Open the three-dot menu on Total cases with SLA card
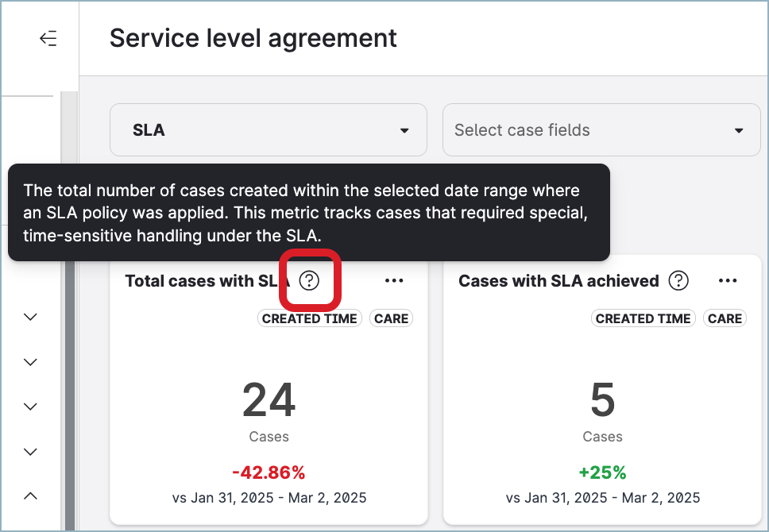The width and height of the screenshot is (769, 532). pyautogui.click(x=394, y=280)
